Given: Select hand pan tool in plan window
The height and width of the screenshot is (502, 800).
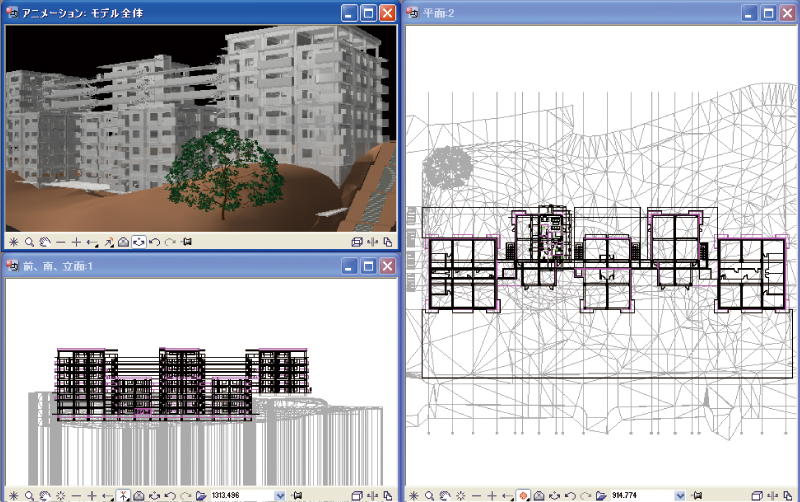Looking at the screenshot, I should point(445,495).
